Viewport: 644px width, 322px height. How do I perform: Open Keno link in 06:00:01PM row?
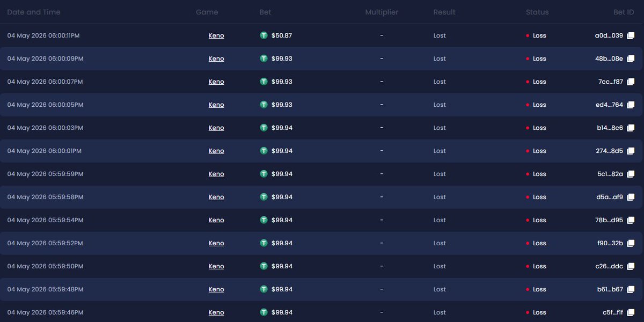216,151
